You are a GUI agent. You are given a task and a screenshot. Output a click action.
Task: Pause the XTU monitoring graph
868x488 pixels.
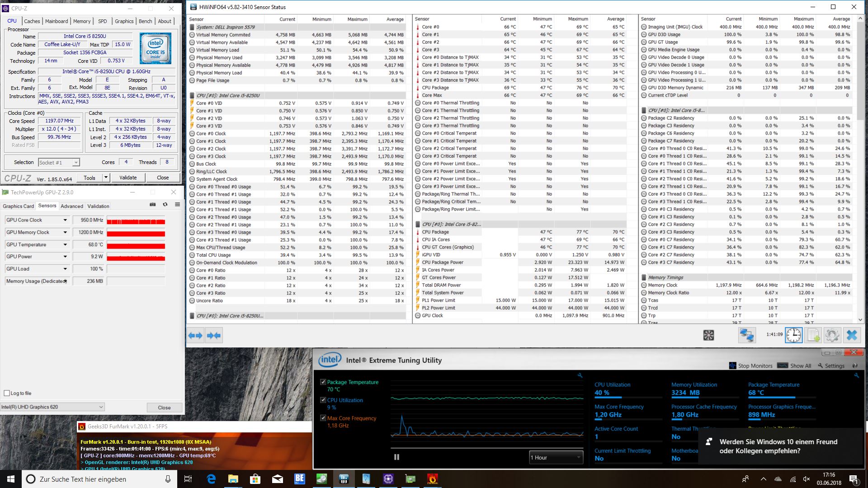pyautogui.click(x=396, y=457)
